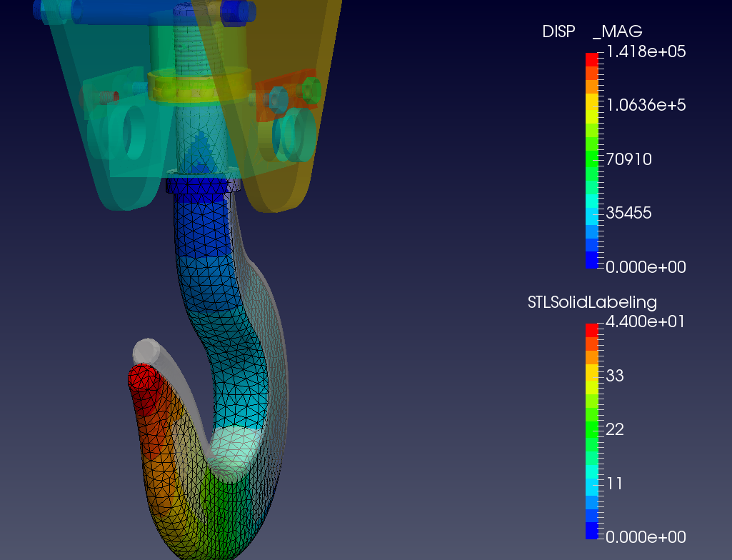The image size is (732, 560).
Task: Select the 70910 legend tick value
Action: tap(628, 159)
